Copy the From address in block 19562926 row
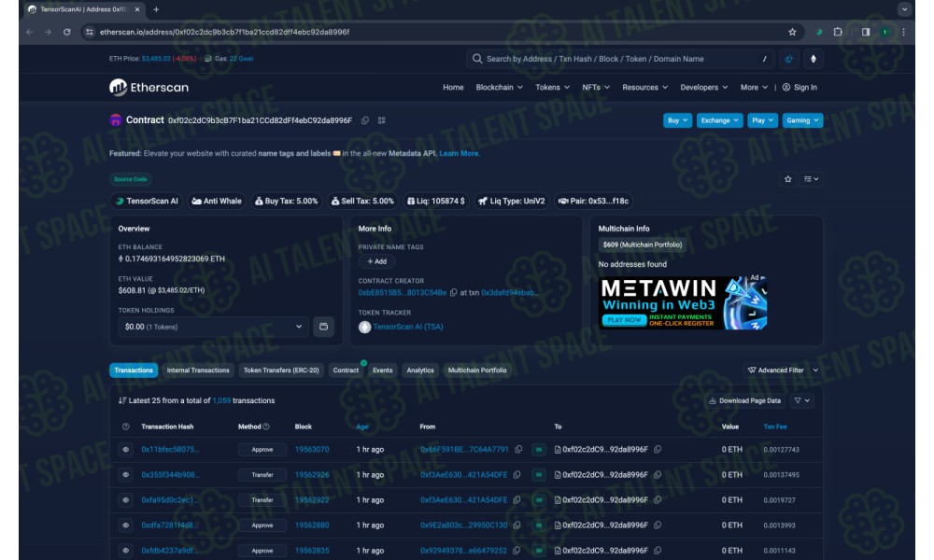 [517, 475]
